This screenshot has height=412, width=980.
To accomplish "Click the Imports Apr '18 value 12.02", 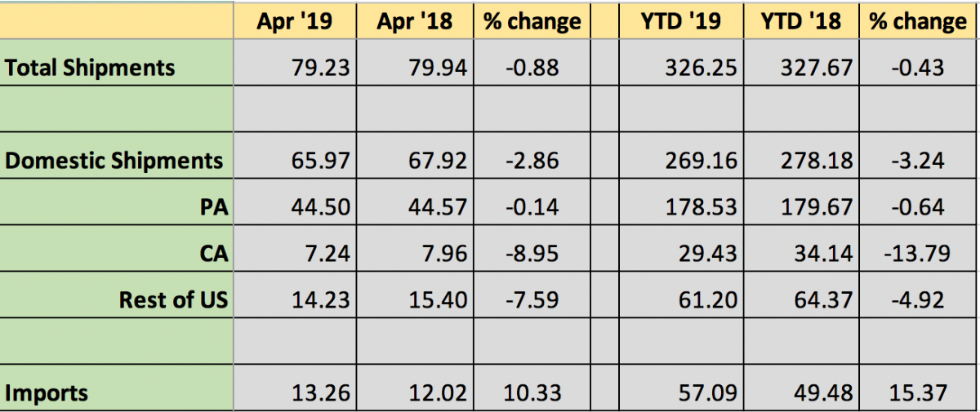I will tap(440, 393).
